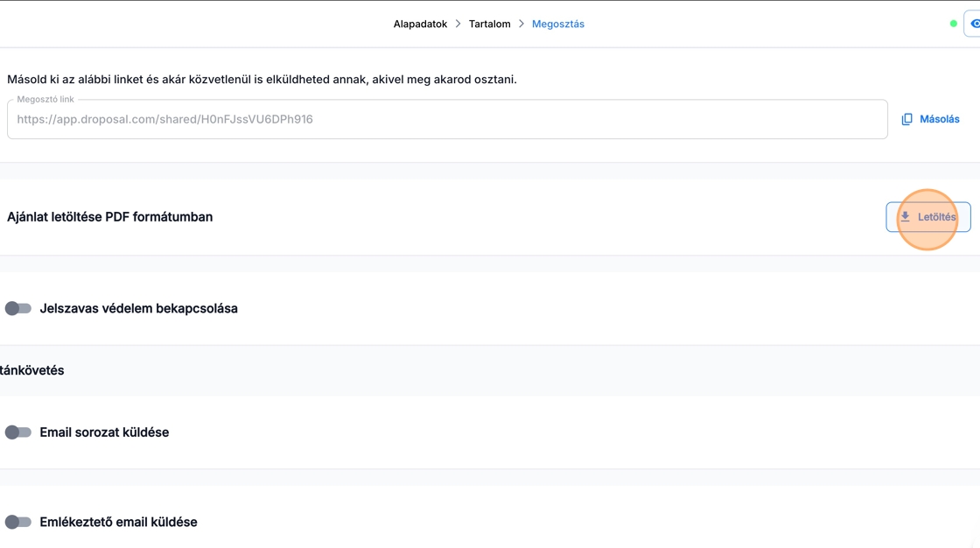Click chevron between Alapadatok and Tartalom
The image size is (980, 548).
[458, 24]
